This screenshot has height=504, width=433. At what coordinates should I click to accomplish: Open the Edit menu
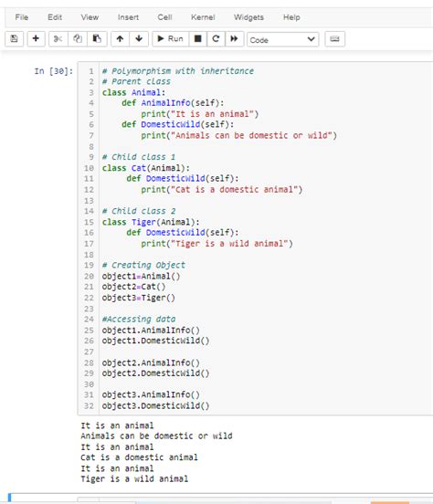(55, 17)
